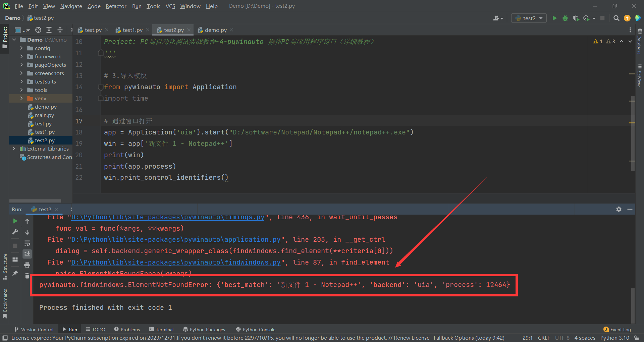Click the editor vertical scrollbar
Screen dimensions: 644x342
pos(632,134)
